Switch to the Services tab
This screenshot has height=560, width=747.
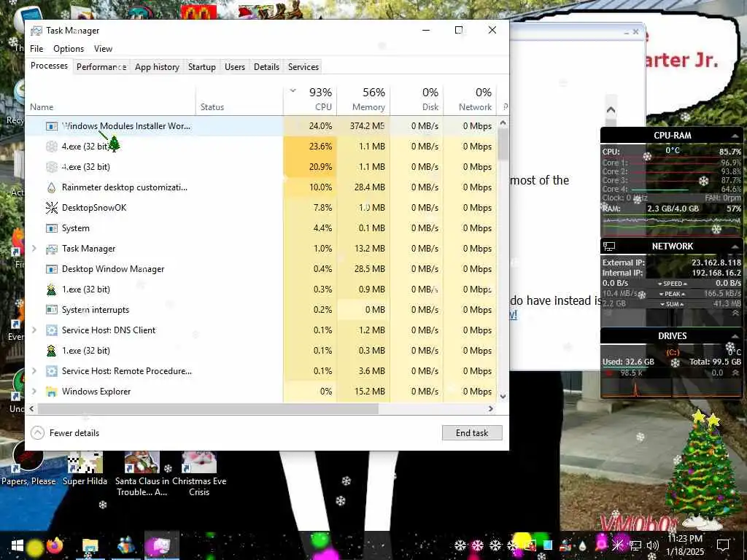(x=303, y=66)
